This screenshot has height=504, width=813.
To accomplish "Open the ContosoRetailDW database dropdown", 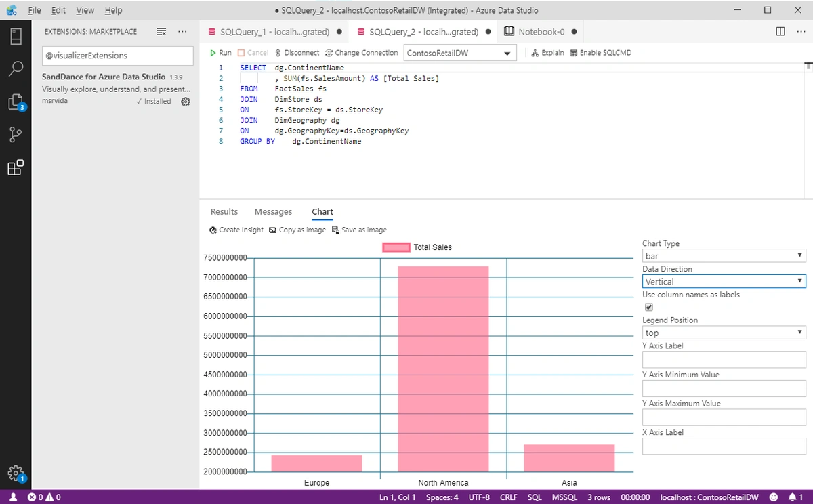I will click(x=460, y=53).
